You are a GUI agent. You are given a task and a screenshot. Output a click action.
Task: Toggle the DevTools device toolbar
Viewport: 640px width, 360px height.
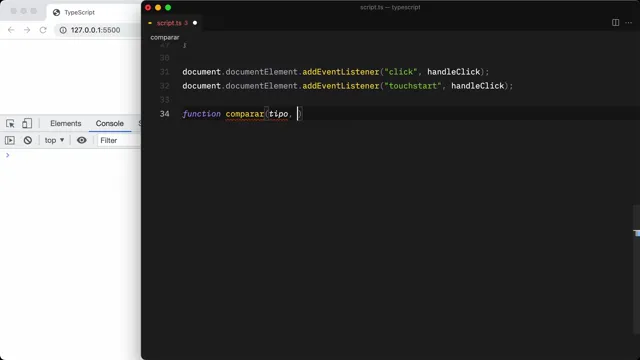click(x=27, y=123)
